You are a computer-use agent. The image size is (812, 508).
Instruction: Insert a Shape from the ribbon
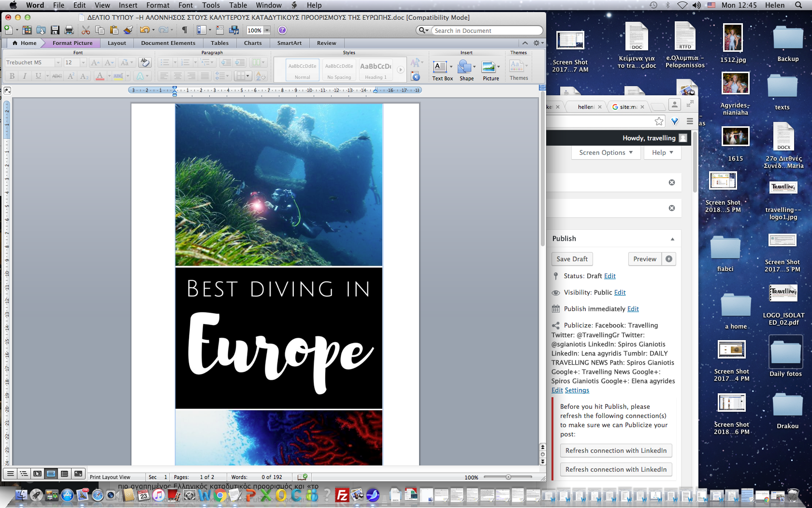tap(467, 71)
